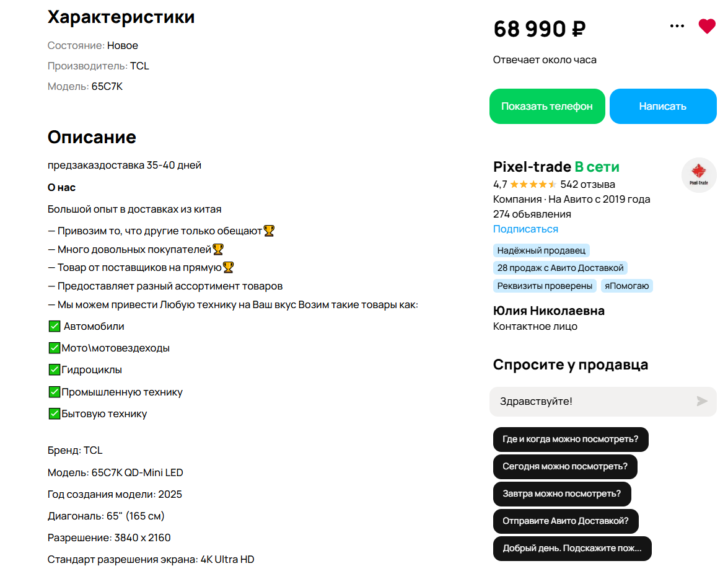Open the Pixel-trade seller logo avatar
This screenshot has width=728, height=566.
coord(699,175)
